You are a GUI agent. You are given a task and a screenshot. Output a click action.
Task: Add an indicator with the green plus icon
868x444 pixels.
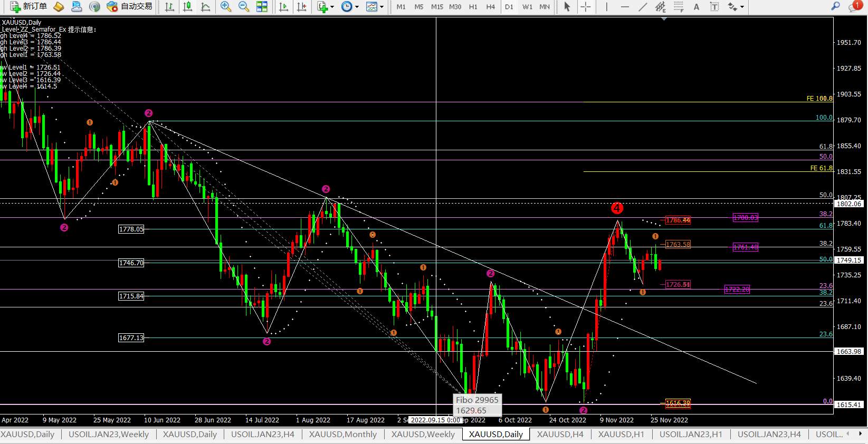pos(322,7)
